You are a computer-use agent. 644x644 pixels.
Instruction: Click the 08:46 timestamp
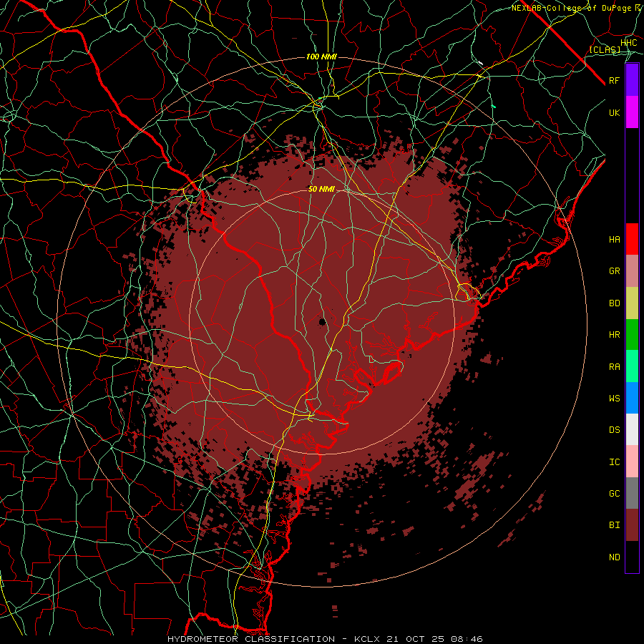pos(468,639)
